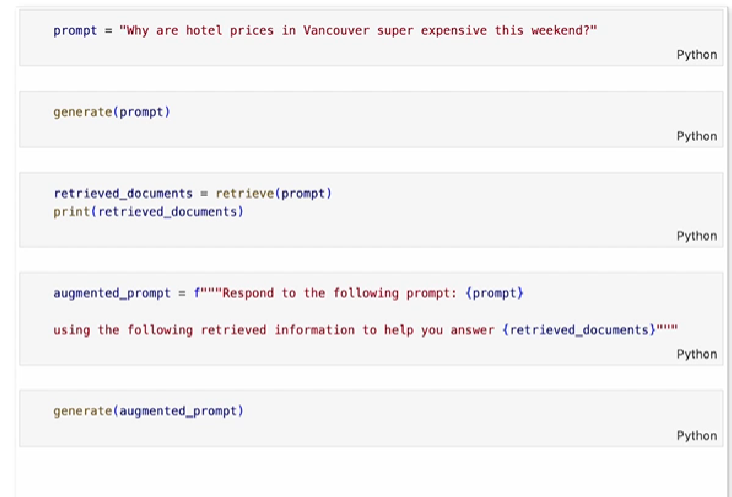Image resolution: width=732 pixels, height=497 pixels.
Task: Change the language mode of the generate(augmented_prompt) cell
Action: pos(696,436)
